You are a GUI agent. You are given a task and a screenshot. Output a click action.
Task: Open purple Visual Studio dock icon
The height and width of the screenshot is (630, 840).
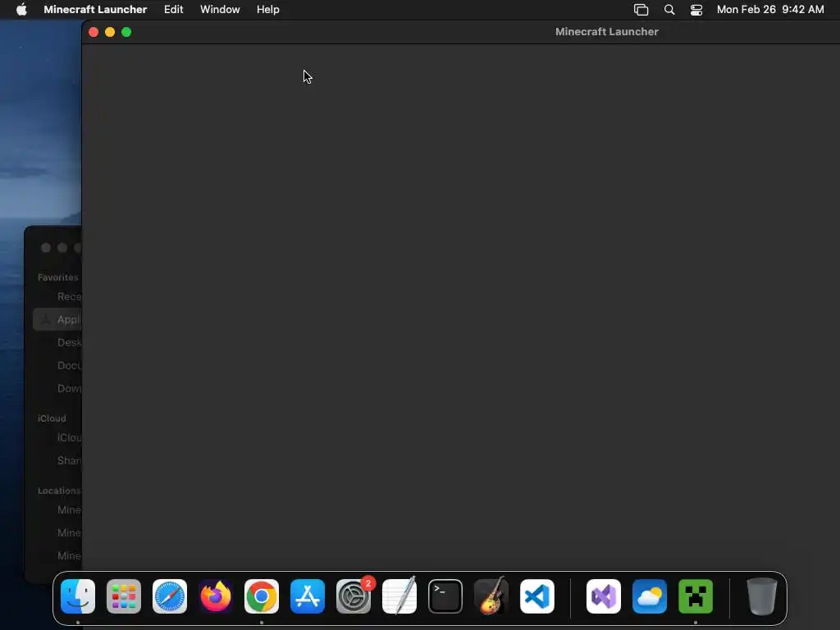(604, 596)
